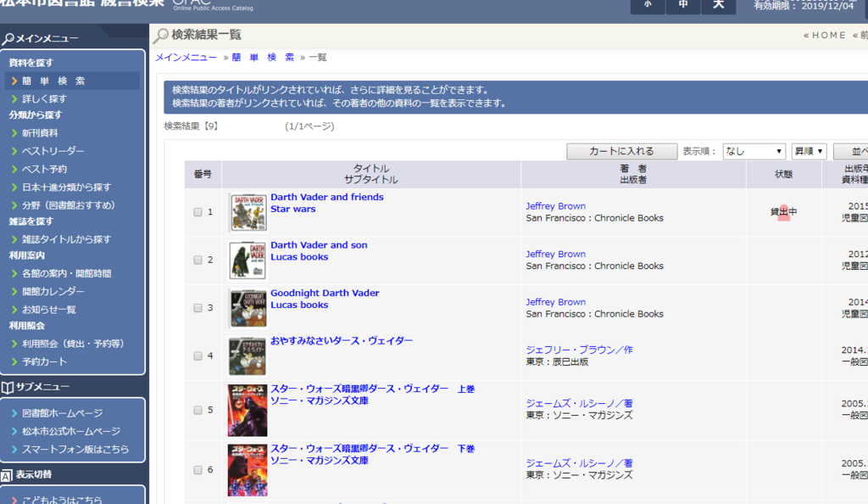Open the Goodnight Darth Vader cover thumbnail

(248, 309)
